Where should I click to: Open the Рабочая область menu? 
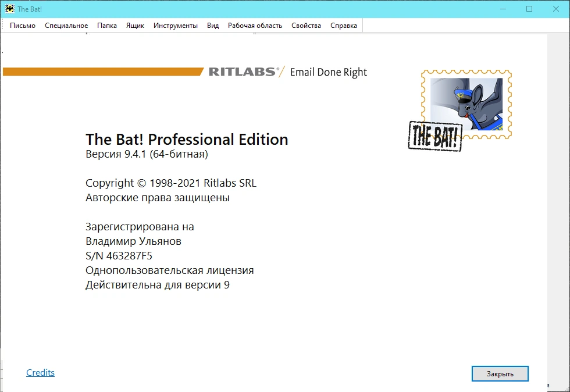[x=255, y=26]
